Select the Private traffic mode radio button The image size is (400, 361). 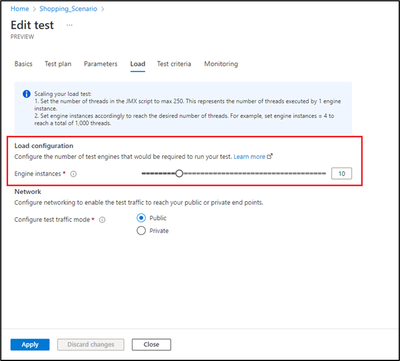coord(141,231)
